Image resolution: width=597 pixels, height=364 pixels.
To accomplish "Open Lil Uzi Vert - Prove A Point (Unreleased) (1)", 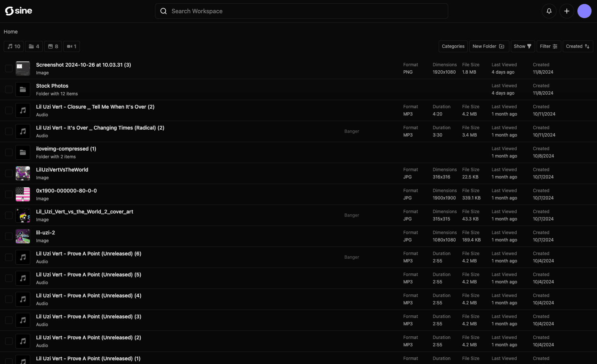I will click(x=88, y=358).
